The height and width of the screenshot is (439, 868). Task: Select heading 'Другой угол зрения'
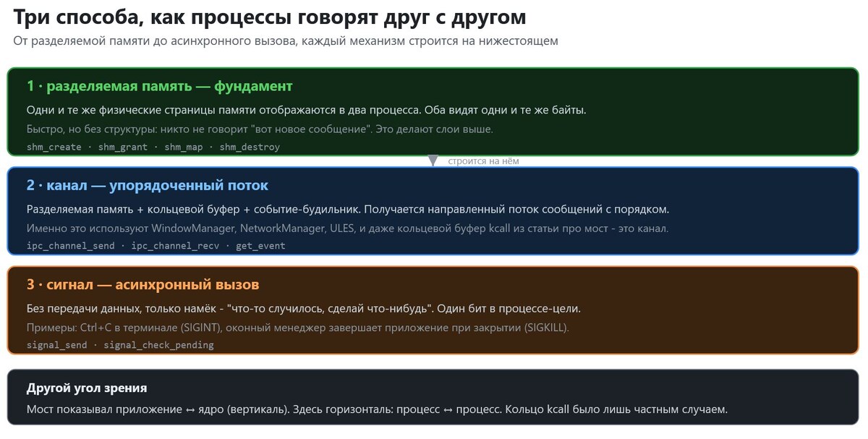pyautogui.click(x=87, y=388)
